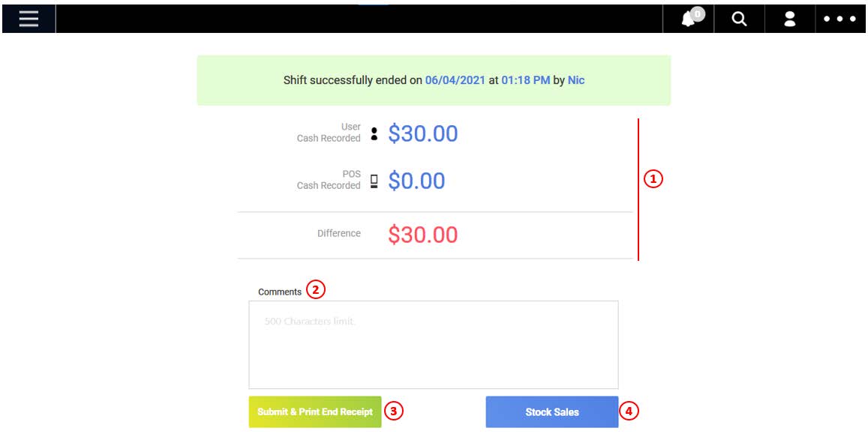The height and width of the screenshot is (434, 868).
Task: Click the red $30.00 difference amount
Action: (x=423, y=235)
